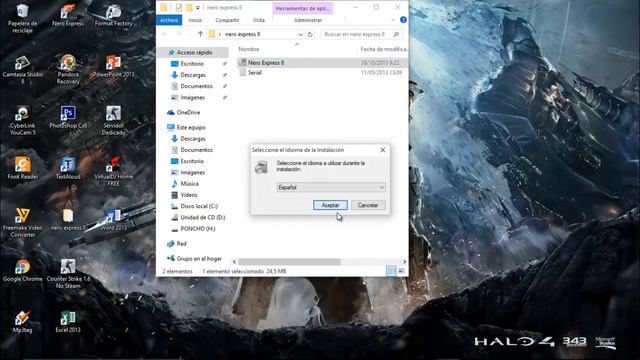
Task: Open Herramientas de aplicación contextual tab
Action: (302, 8)
